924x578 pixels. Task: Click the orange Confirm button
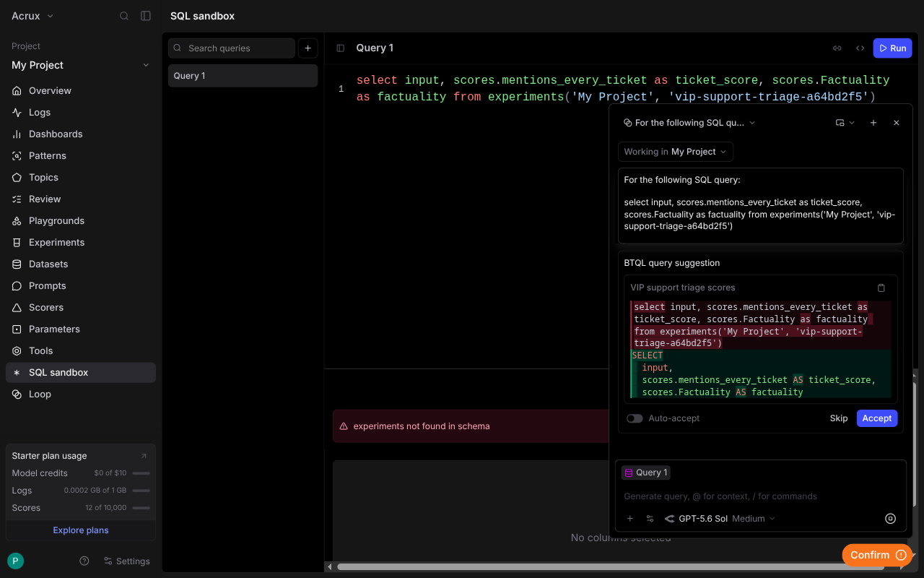click(877, 555)
